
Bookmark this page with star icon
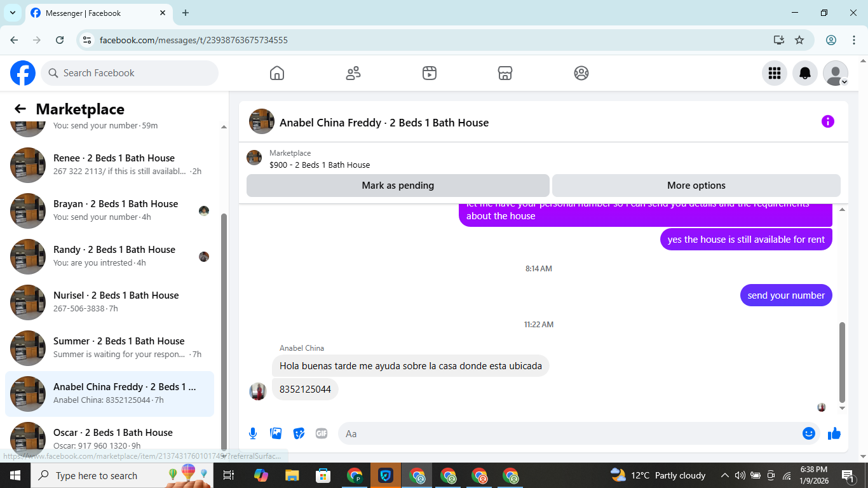pos(799,40)
